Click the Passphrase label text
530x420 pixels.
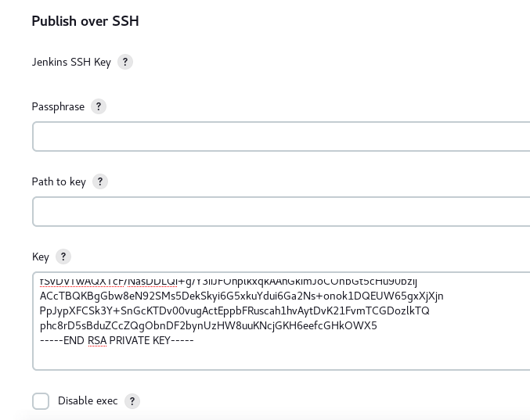point(58,106)
